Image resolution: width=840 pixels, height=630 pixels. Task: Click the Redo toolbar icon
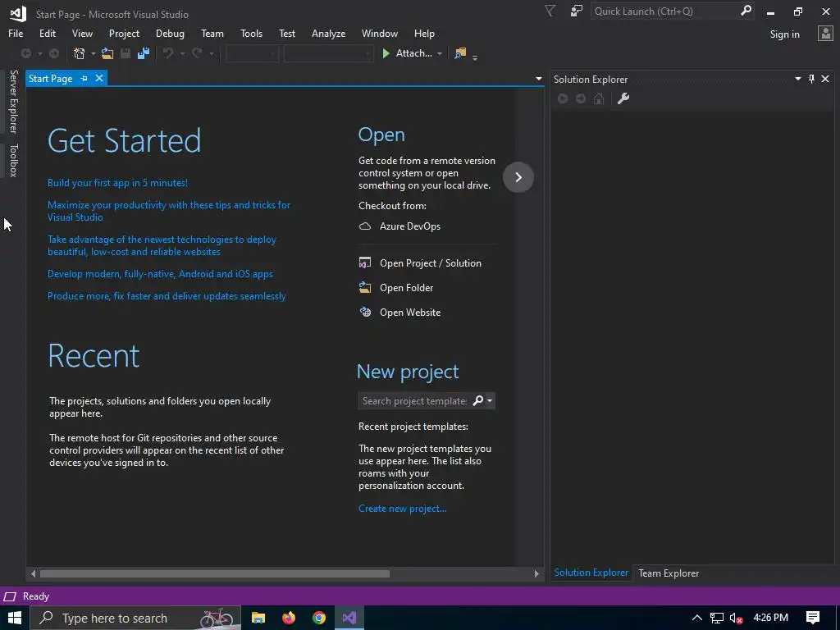pyautogui.click(x=197, y=53)
